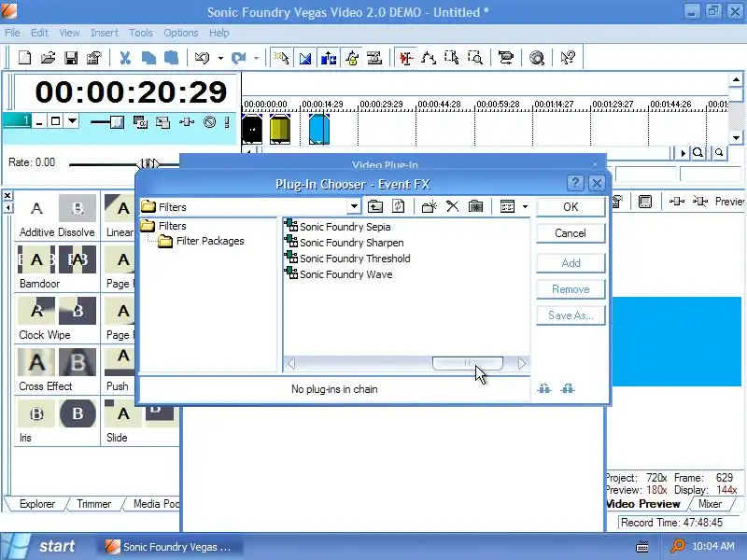The image size is (747, 560).
Task: Open the Insert menu
Action: 105,33
